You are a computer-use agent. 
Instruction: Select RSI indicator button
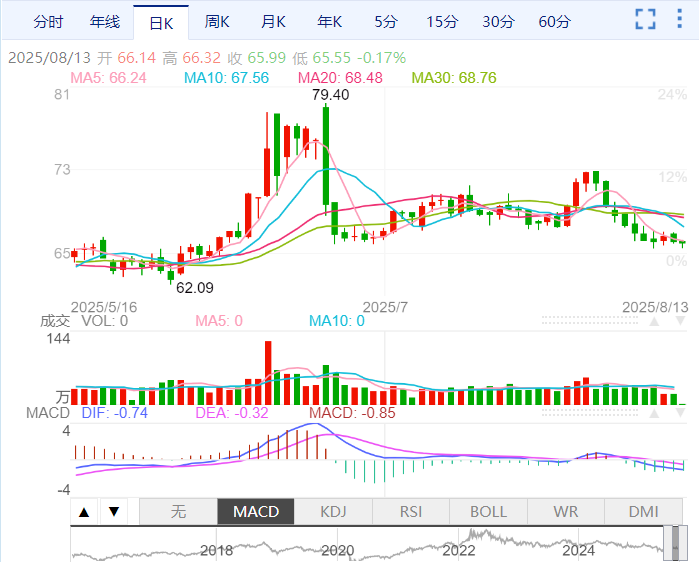click(411, 511)
